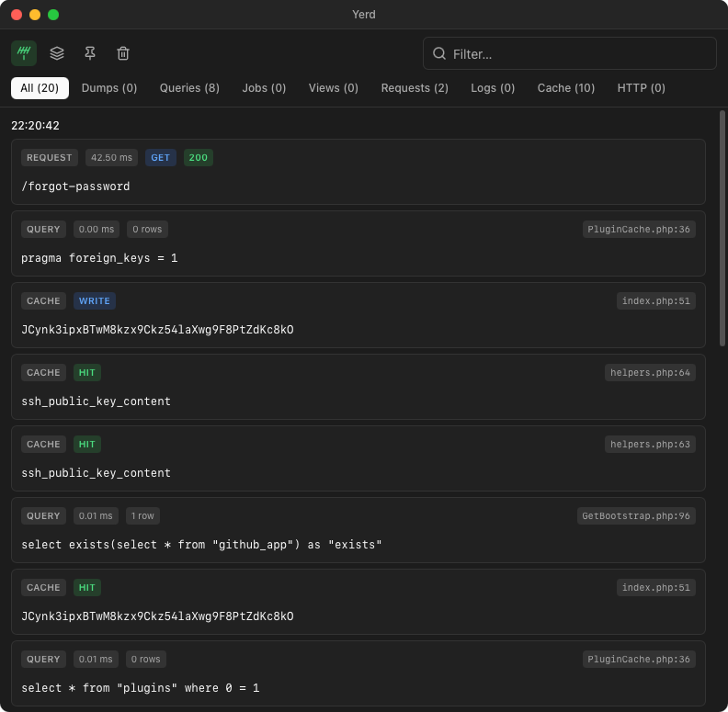Open index.php:51 link on WRITE entry
The height and width of the screenshot is (712, 728).
pos(656,301)
